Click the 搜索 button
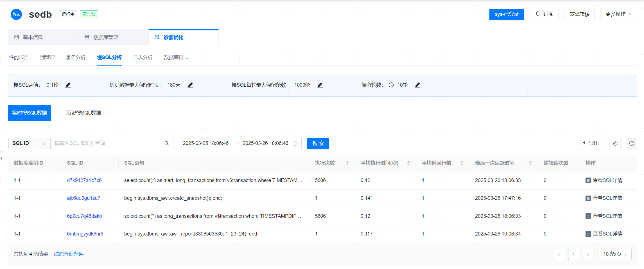The width and height of the screenshot is (644, 269). tap(318, 144)
